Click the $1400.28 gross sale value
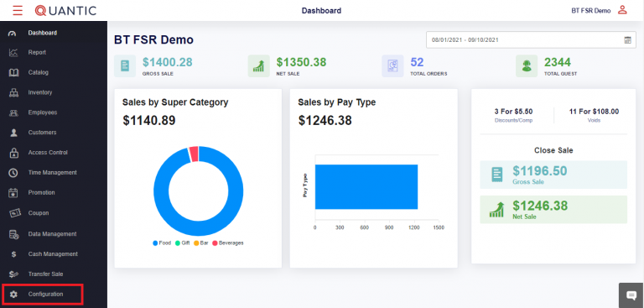644x308 pixels. (168, 62)
